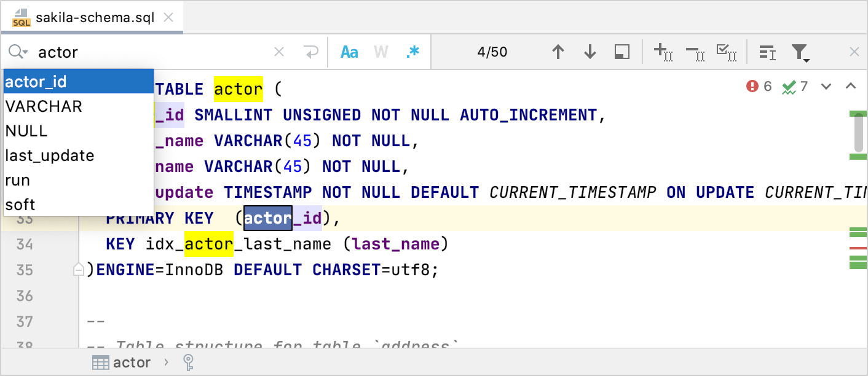This screenshot has width=868, height=376.
Task: Click '(last_name)' in the KEY line
Action: click(x=396, y=245)
